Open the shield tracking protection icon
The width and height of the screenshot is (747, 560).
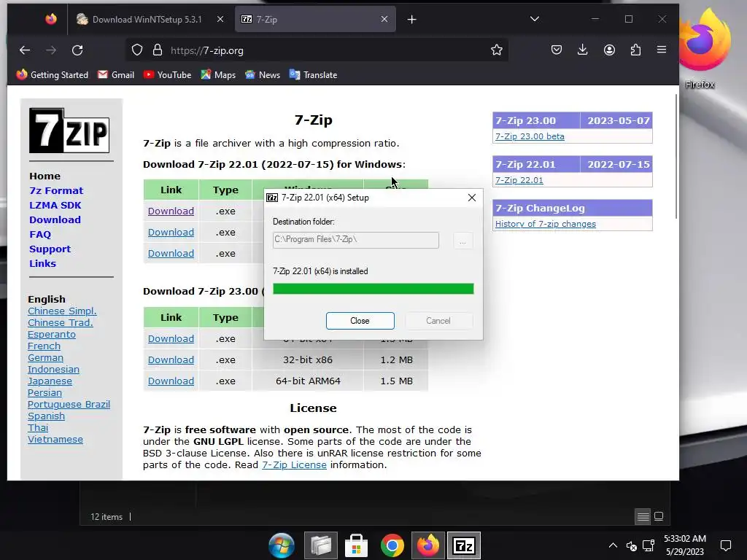pos(137,50)
